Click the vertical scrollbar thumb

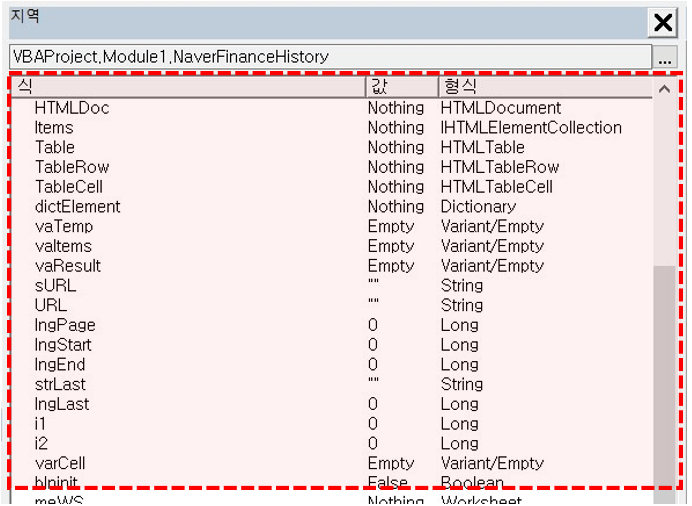[x=664, y=375]
